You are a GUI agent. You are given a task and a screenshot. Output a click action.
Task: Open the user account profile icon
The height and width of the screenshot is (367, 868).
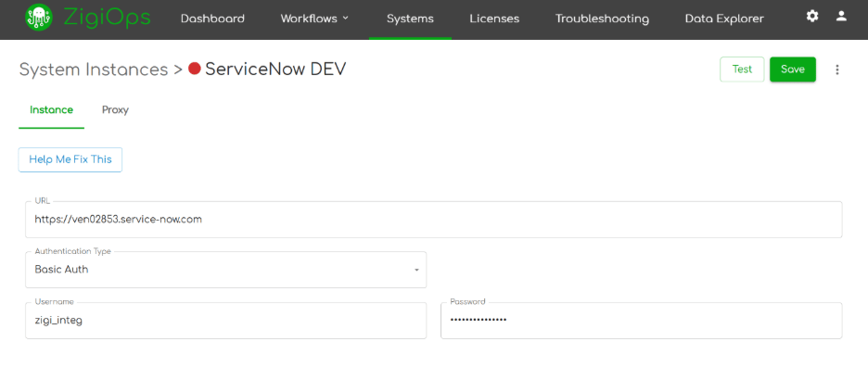coord(841,16)
